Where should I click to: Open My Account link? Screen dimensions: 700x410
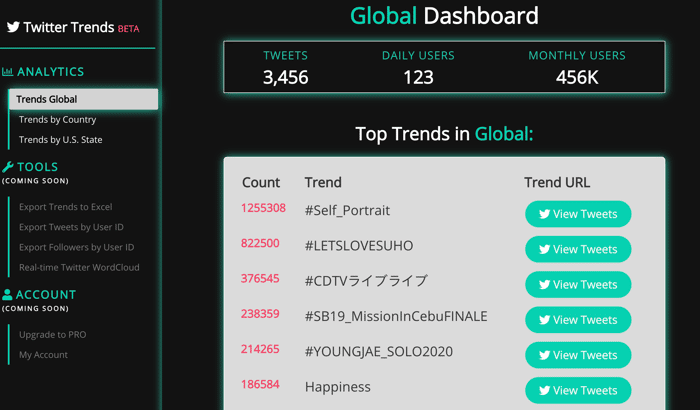pos(43,355)
